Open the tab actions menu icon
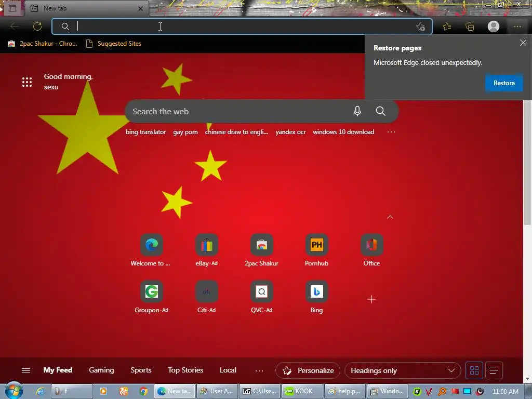Image resolution: width=532 pixels, height=399 pixels. [12, 8]
